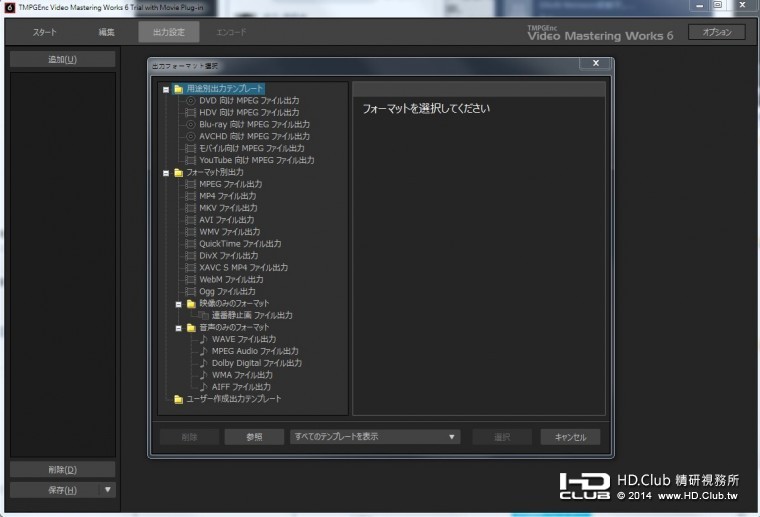Click the film icon next to WebM ファイル出力
Screen dimensions: 760x517
click(x=190, y=280)
